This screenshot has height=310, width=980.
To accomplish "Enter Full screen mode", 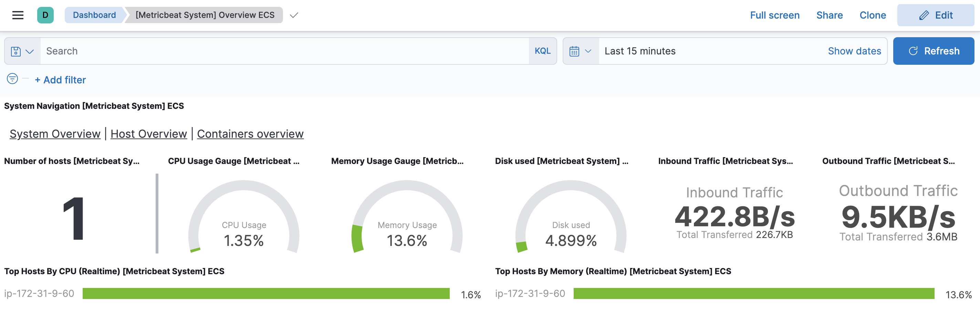I will 774,15.
